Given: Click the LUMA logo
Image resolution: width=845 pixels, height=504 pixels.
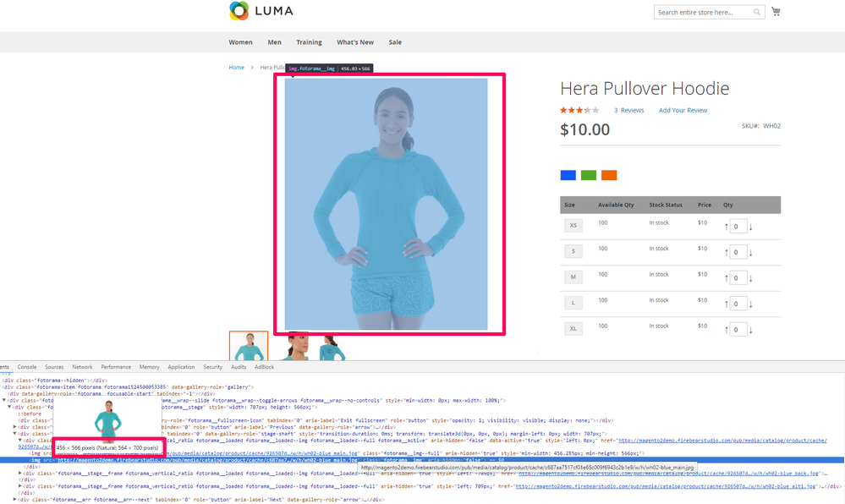Looking at the screenshot, I should (261, 12).
